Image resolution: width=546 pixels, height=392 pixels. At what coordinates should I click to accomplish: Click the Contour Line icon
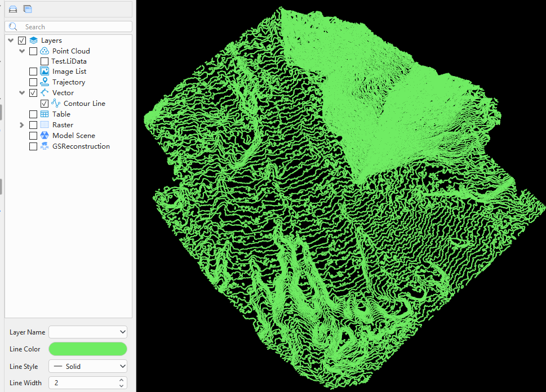[56, 103]
